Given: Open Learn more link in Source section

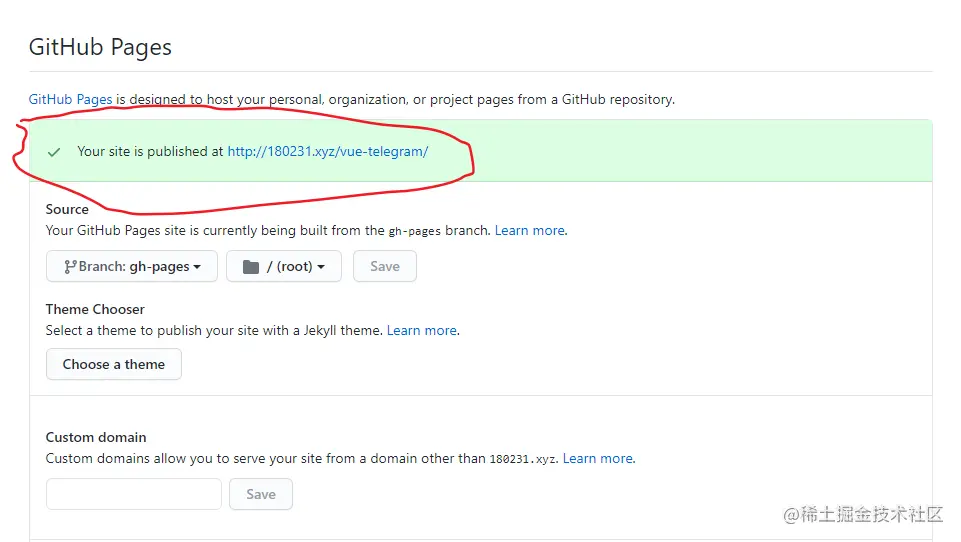Looking at the screenshot, I should (x=530, y=231).
